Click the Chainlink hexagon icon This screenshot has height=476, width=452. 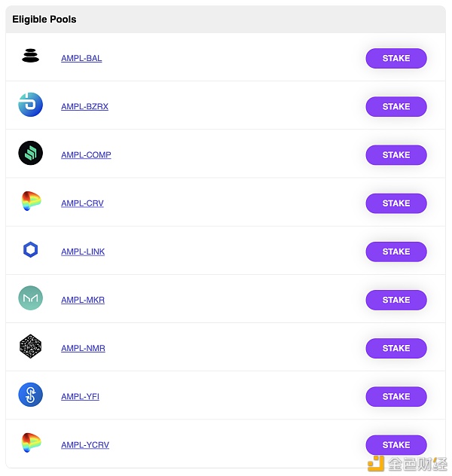(30, 249)
